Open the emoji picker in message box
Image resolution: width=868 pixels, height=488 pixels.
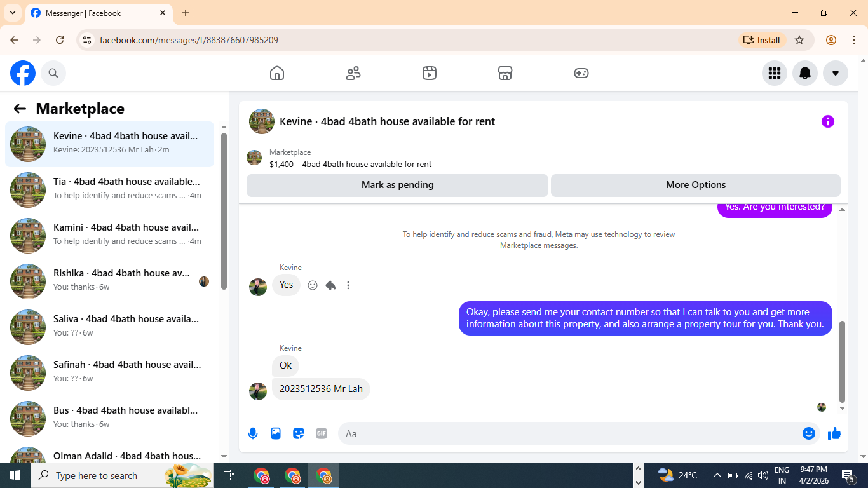pos(809,433)
